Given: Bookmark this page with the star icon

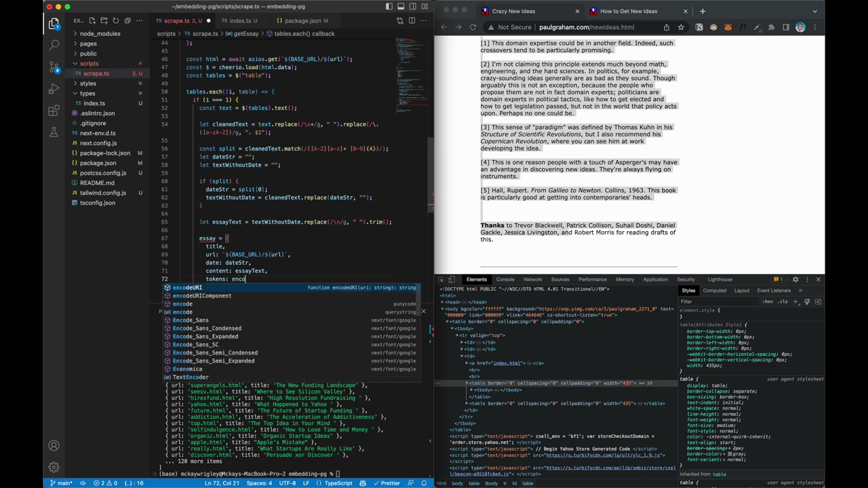Looking at the screenshot, I should 681,28.
